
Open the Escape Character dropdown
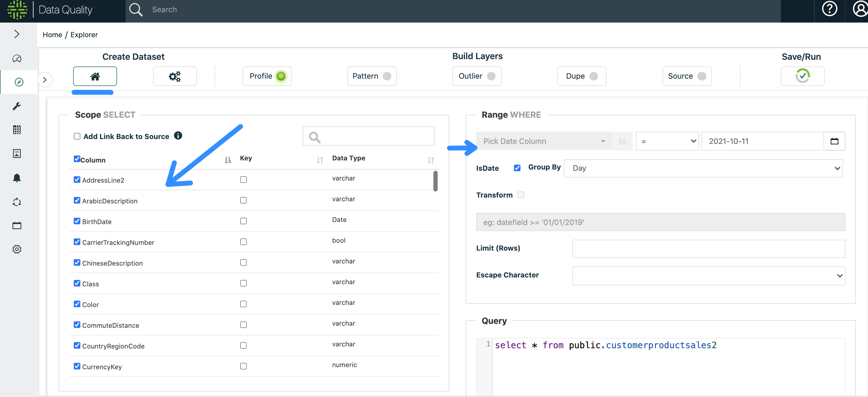708,276
